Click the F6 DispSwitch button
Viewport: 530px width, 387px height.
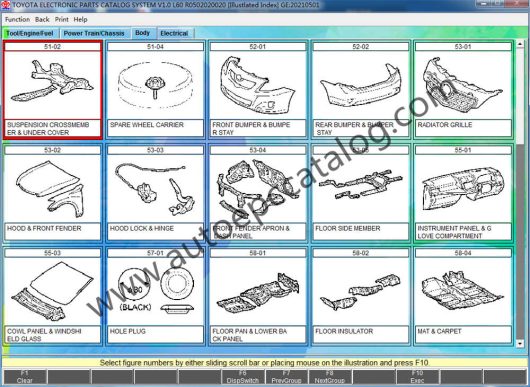tap(243, 377)
